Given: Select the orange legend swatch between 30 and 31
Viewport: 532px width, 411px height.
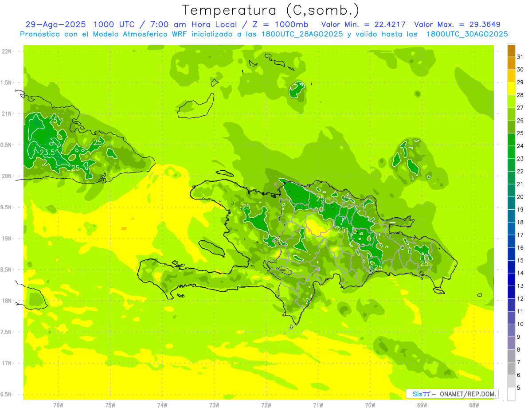Looking at the screenshot, I should (511, 63).
